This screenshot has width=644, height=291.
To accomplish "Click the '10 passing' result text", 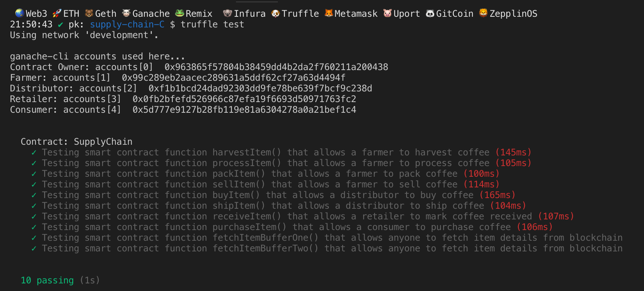I will (x=47, y=280).
